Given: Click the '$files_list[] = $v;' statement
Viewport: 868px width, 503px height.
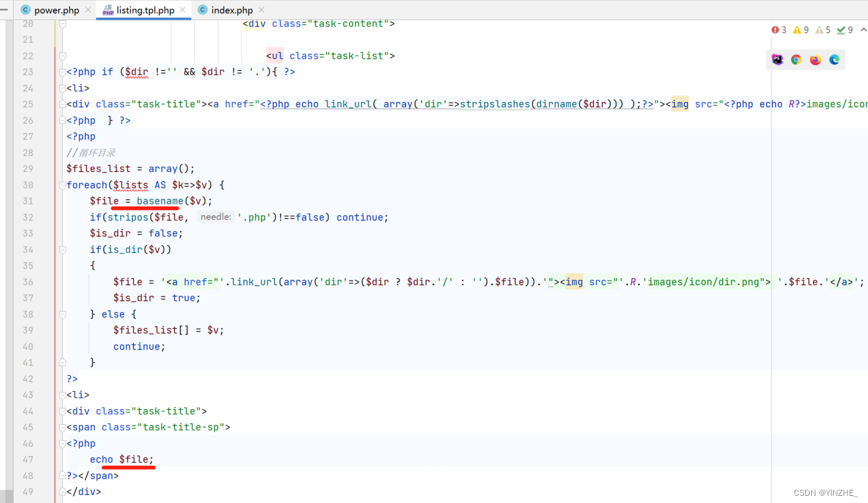Looking at the screenshot, I should tap(169, 330).
